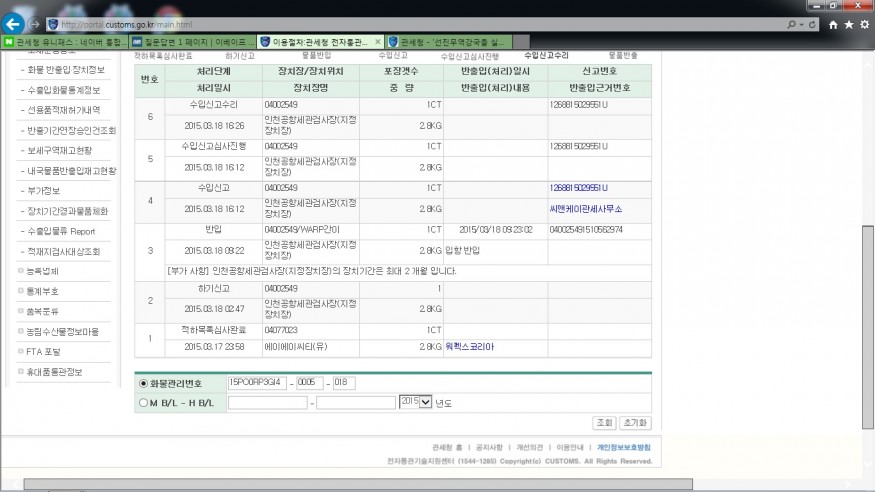The height and width of the screenshot is (492, 875).
Task: Switch to 질문답변 1 페이지 tab
Action: [193, 42]
